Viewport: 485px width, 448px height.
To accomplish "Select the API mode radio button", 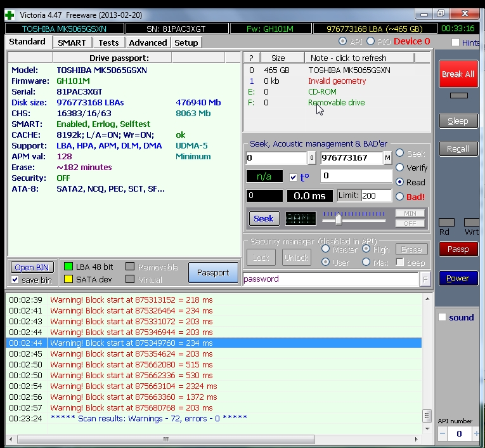I will coord(342,41).
